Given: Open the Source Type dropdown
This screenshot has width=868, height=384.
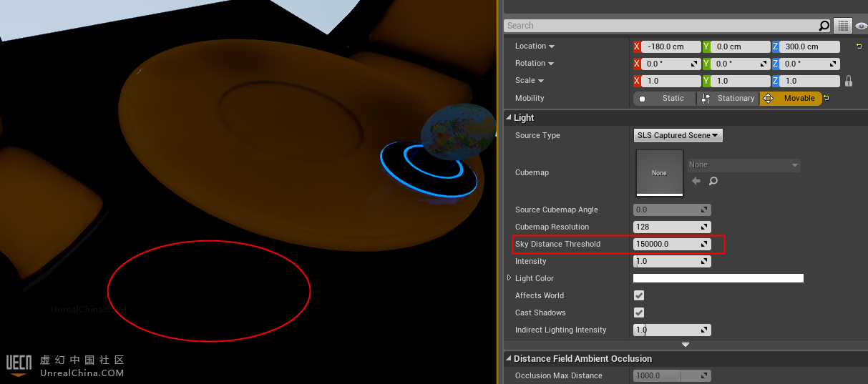Looking at the screenshot, I should 678,135.
